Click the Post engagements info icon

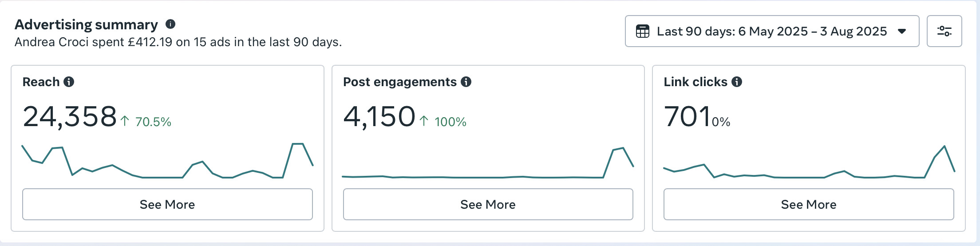[466, 82]
